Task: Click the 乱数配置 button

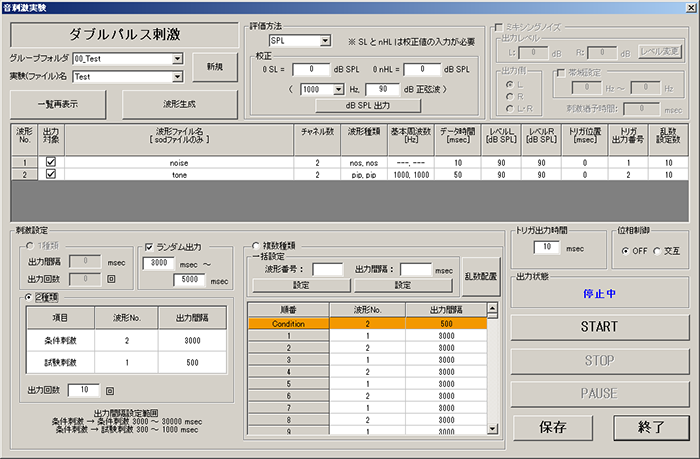Action: point(481,276)
